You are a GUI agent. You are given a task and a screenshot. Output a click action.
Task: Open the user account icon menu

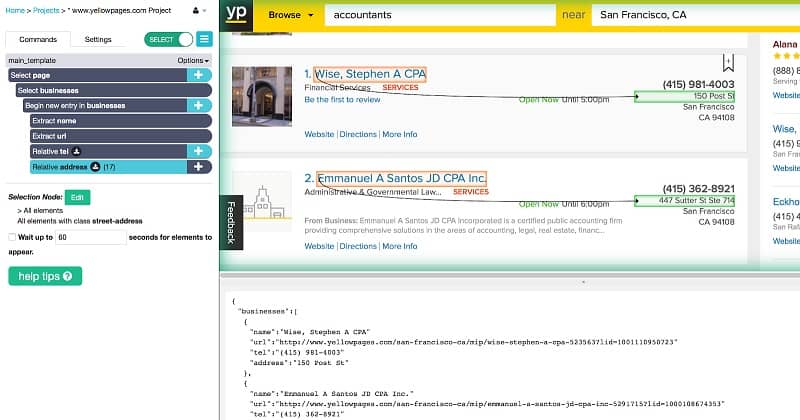(x=199, y=10)
